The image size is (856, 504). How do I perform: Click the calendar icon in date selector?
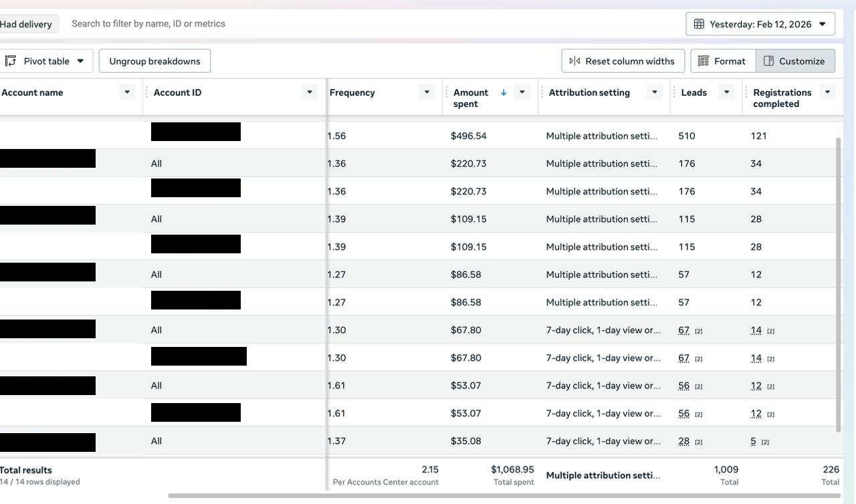pyautogui.click(x=699, y=24)
